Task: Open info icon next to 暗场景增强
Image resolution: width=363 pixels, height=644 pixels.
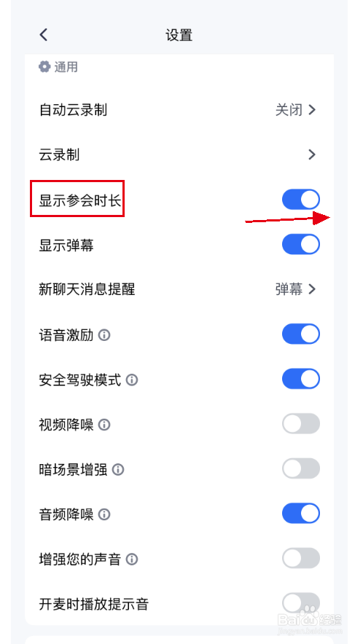Action: pyautogui.click(x=118, y=469)
